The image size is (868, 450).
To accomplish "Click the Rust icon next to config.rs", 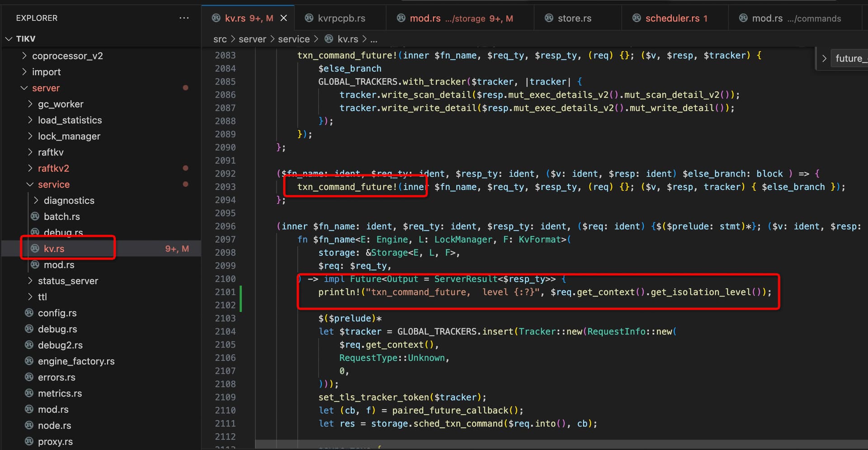I will (x=29, y=313).
